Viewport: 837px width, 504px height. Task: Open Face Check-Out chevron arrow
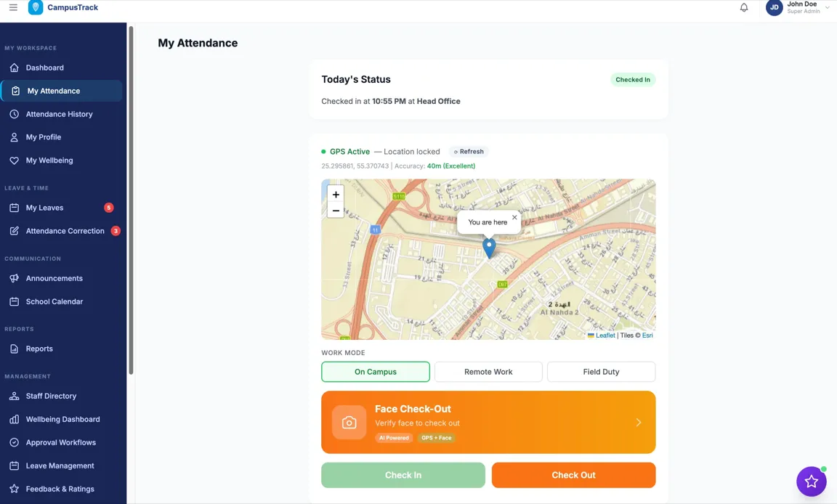pyautogui.click(x=638, y=423)
